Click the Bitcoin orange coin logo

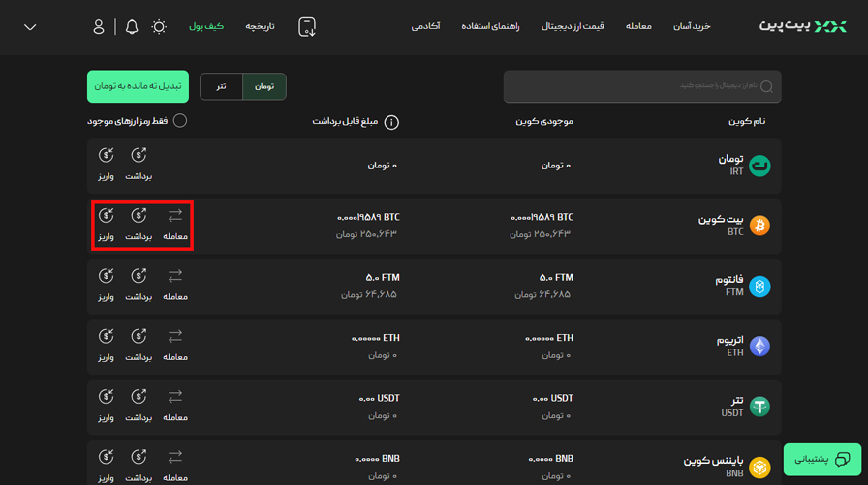[x=759, y=226]
